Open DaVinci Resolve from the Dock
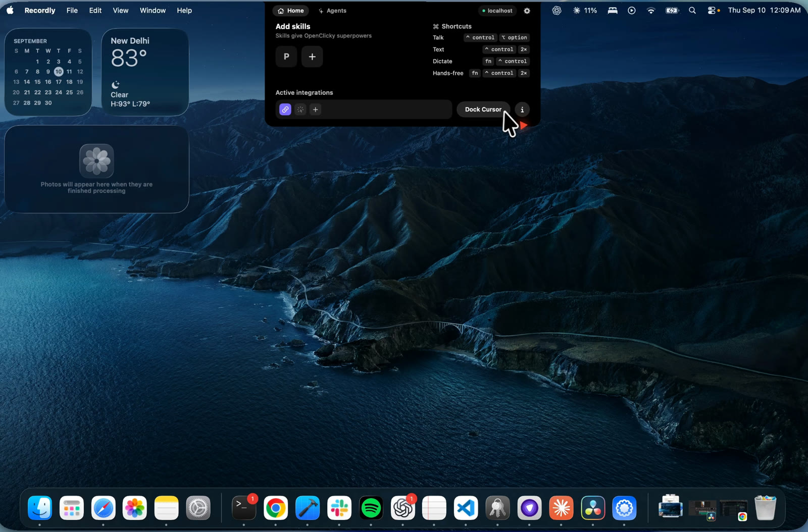Screen dimensions: 808x532 pos(593,508)
